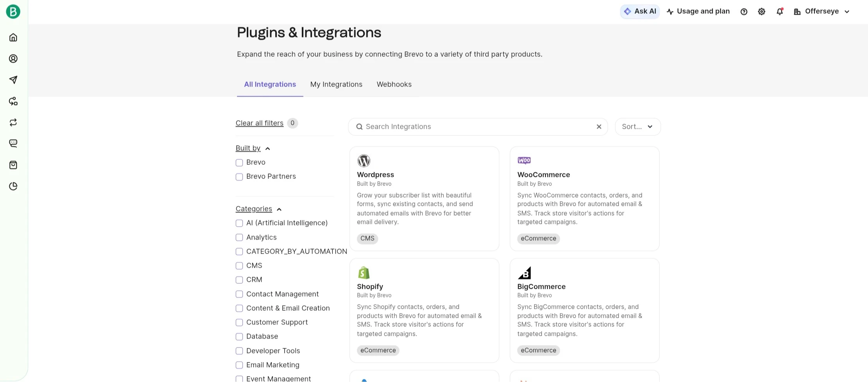Click the Shopify bag logo icon
Screen dimensions: 868x382
coord(364,272)
